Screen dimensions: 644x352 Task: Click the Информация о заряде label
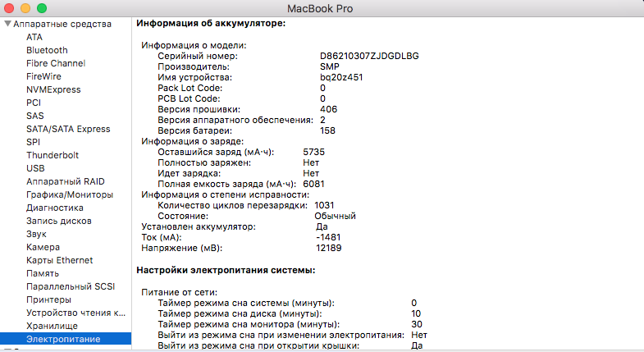tap(193, 141)
